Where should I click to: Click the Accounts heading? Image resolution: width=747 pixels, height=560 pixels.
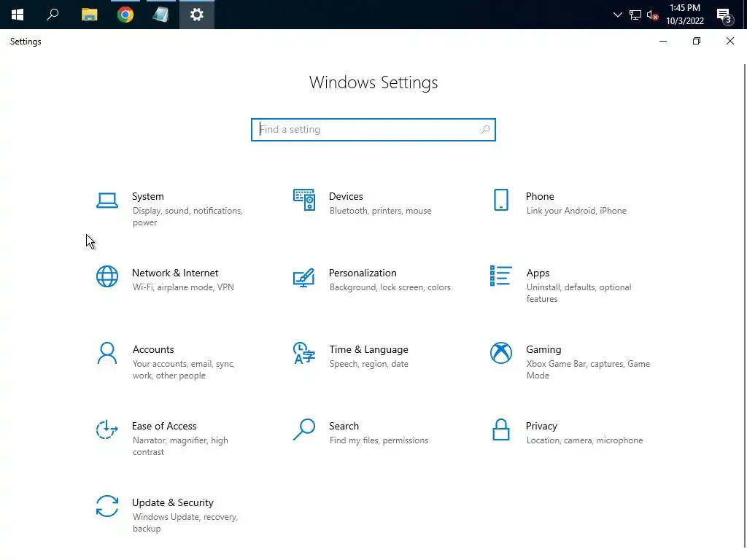point(153,349)
